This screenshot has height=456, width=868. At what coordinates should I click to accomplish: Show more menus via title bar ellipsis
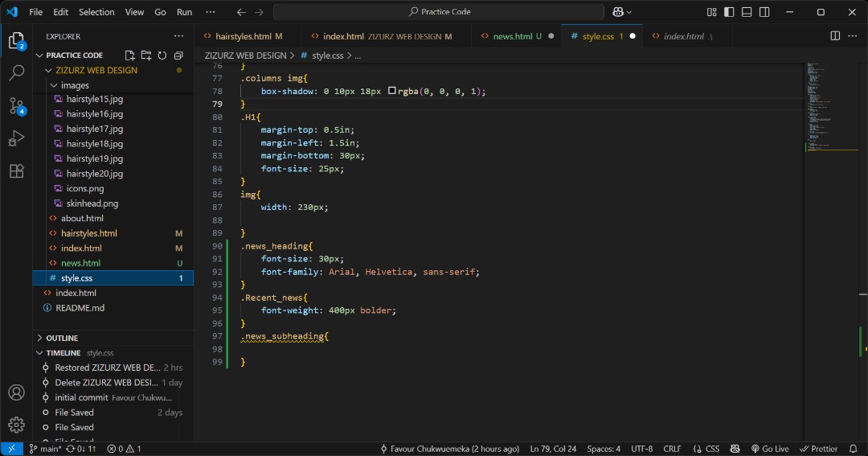pyautogui.click(x=211, y=11)
